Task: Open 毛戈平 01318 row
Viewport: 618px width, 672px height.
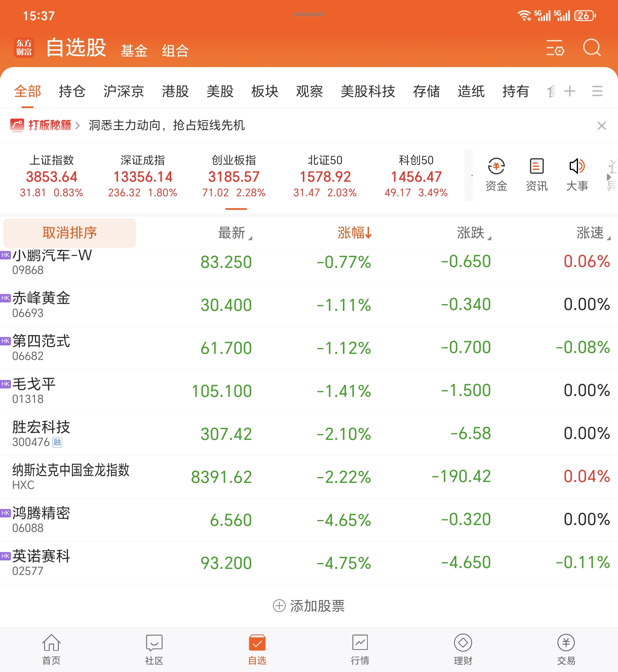Action: 309,391
